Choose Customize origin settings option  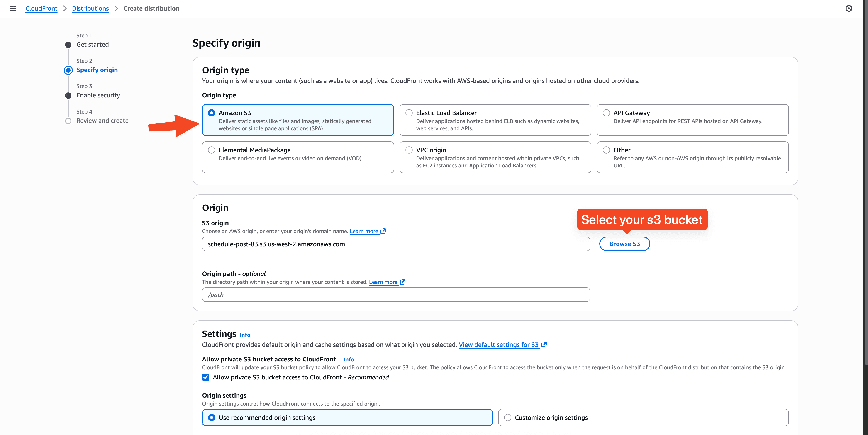(x=508, y=418)
